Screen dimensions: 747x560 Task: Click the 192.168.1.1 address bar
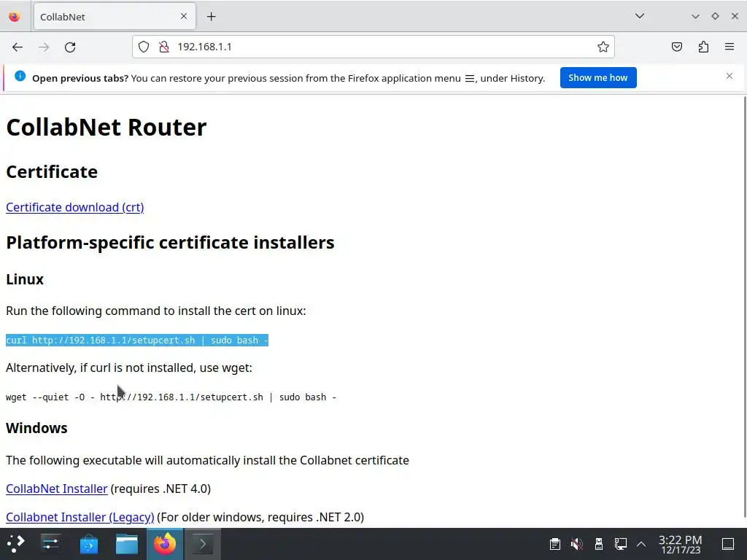(373, 47)
